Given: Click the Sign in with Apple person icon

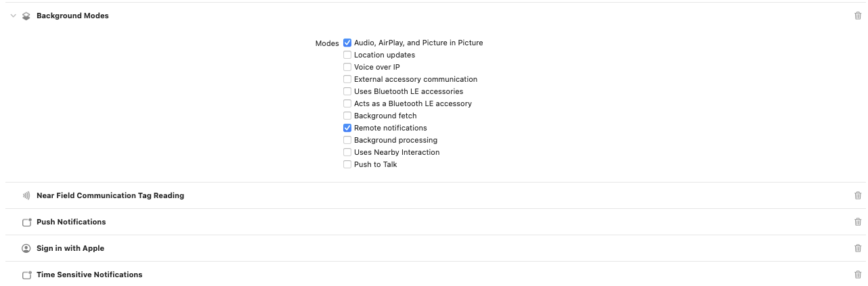Looking at the screenshot, I should [26, 248].
